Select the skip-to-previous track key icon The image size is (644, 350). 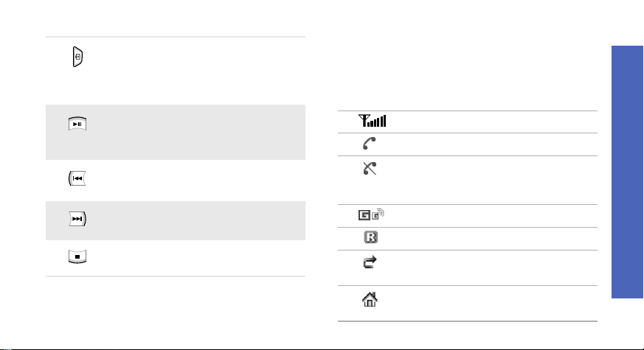pos(77,178)
